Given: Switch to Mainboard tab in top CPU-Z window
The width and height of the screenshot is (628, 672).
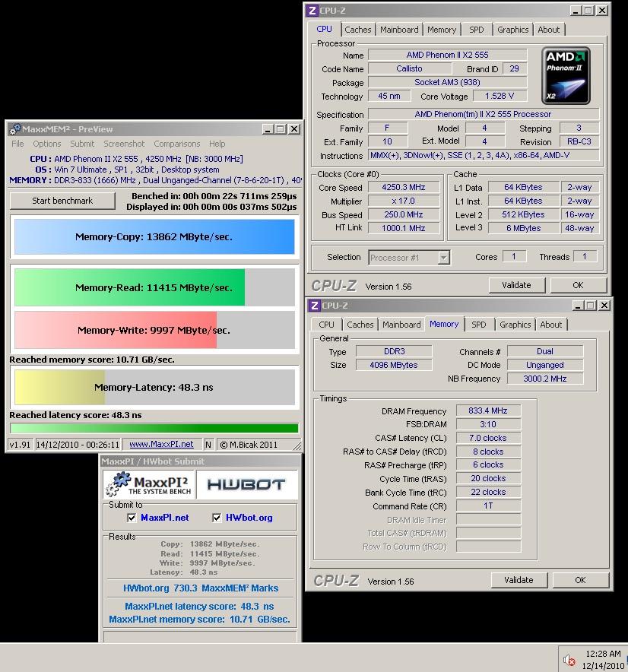Looking at the screenshot, I should pos(399,30).
